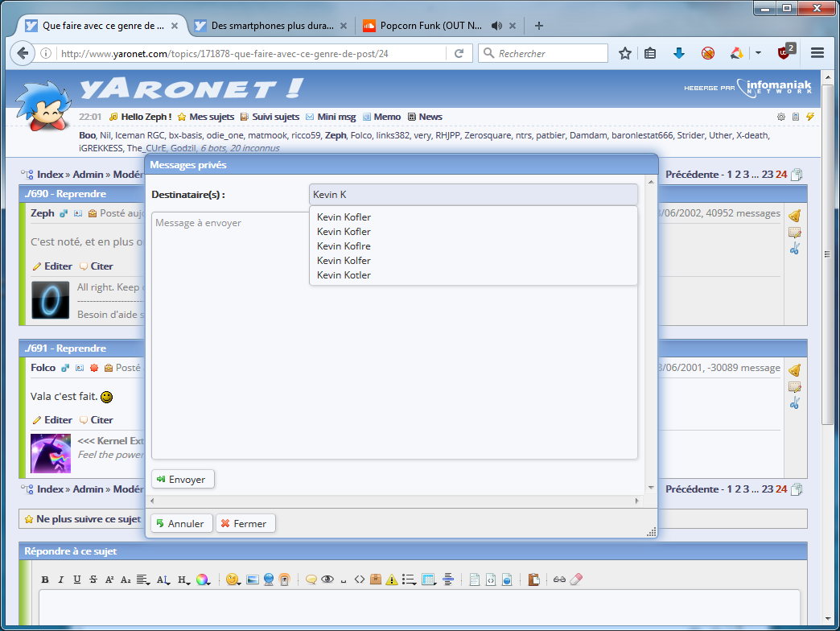Image resolution: width=840 pixels, height=631 pixels.
Task: Toggle Strikethrough formatting in the reply editor
Action: 93,579
